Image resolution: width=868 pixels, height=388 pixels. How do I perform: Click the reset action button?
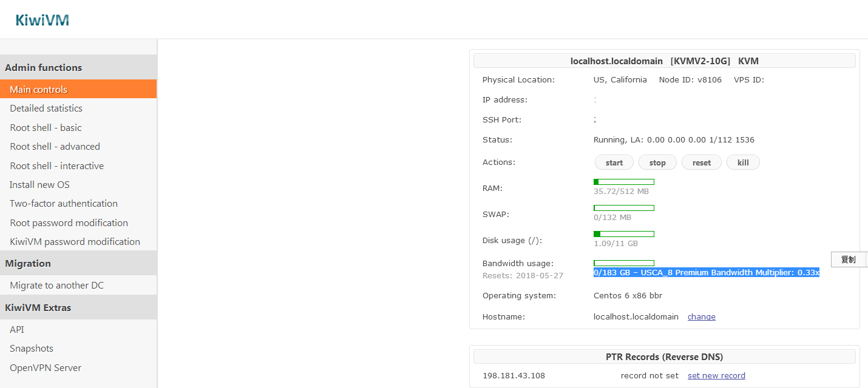coord(702,162)
